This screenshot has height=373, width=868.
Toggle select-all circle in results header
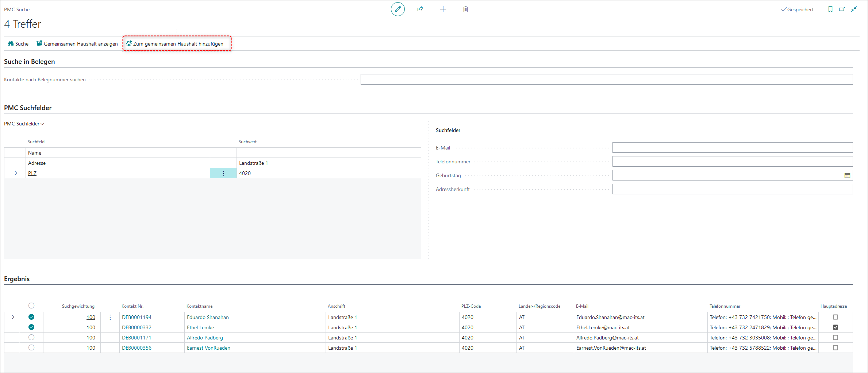[31, 306]
